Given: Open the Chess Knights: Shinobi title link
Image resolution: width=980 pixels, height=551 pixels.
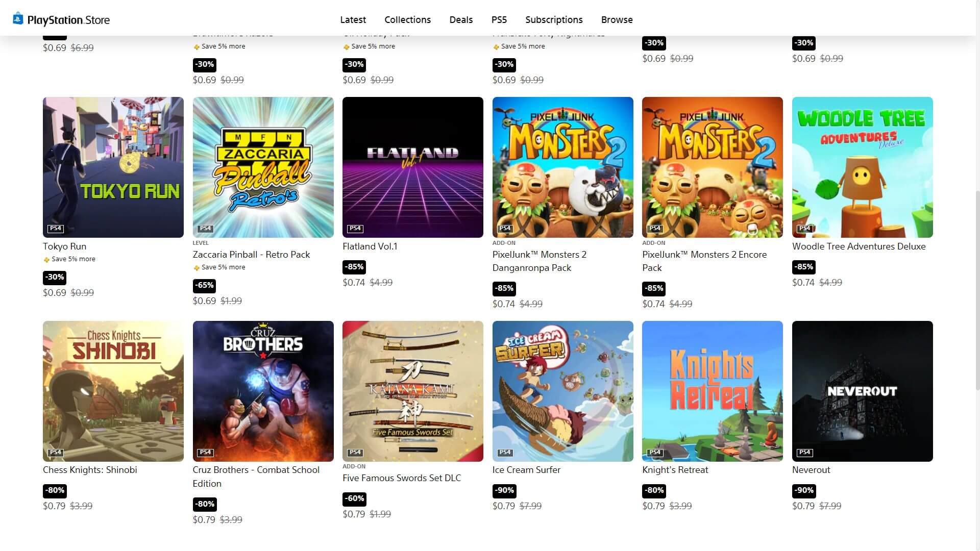Looking at the screenshot, I should click(x=90, y=470).
